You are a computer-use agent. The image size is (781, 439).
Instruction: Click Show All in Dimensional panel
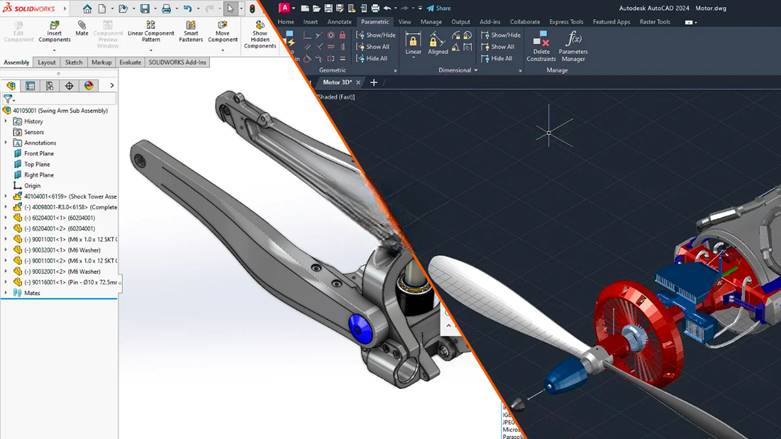[x=497, y=47]
